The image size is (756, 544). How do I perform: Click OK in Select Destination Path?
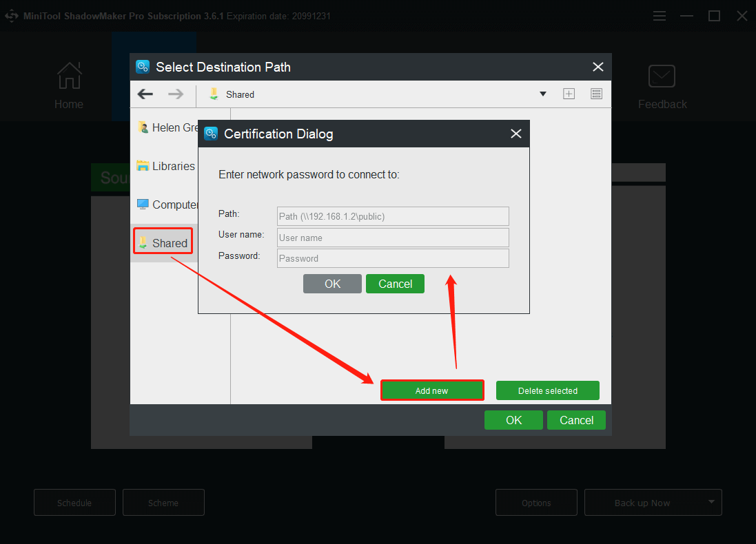coord(513,420)
